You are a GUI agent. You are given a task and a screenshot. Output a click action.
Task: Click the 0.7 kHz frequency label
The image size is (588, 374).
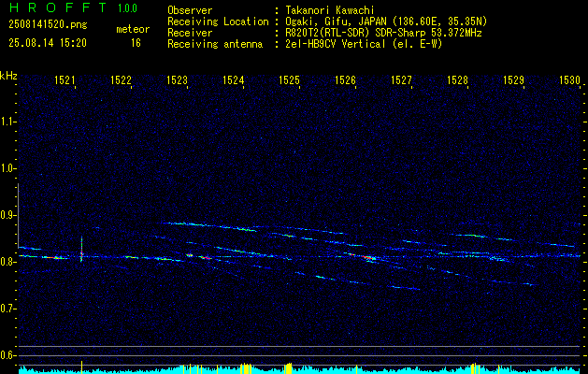(7, 309)
